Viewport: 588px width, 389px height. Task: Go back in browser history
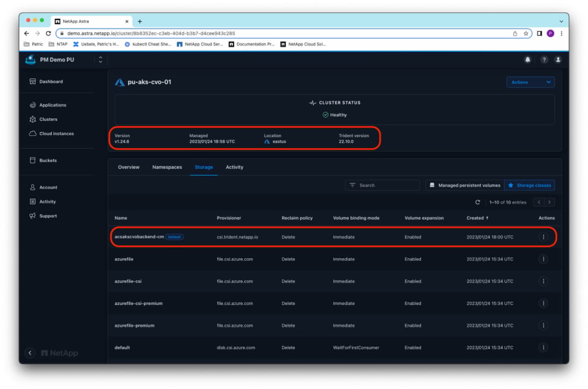point(27,34)
